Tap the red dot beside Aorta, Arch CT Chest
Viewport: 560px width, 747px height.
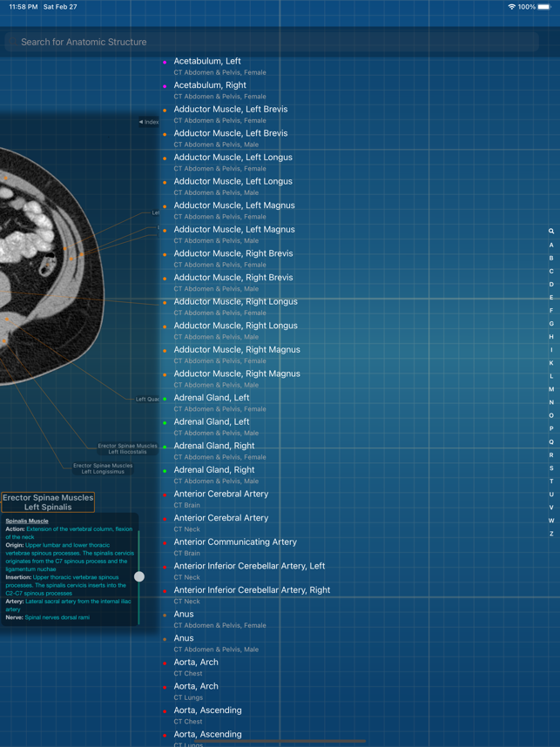coord(165,663)
